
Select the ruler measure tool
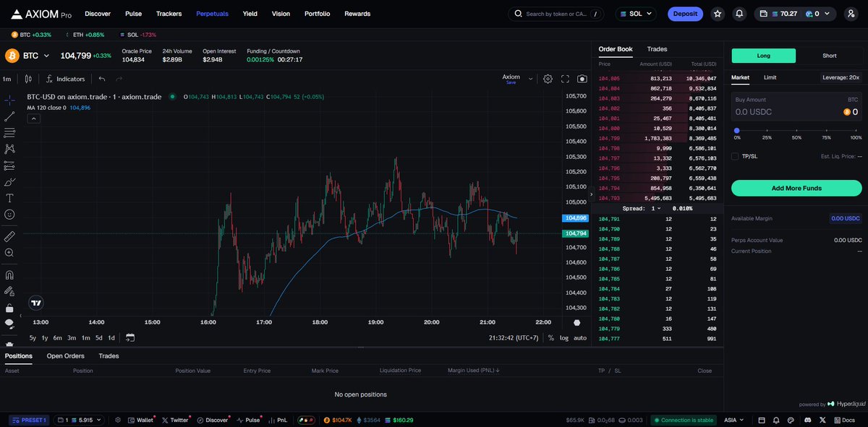[9, 236]
